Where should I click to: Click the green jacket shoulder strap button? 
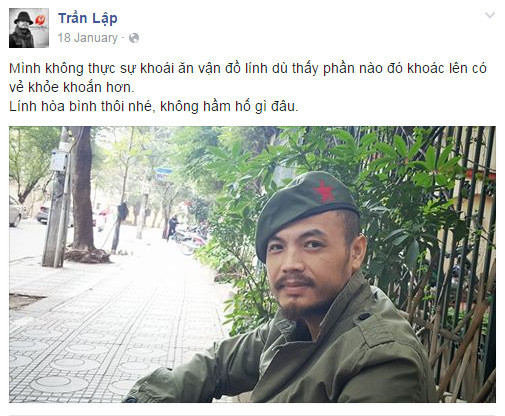point(363,316)
